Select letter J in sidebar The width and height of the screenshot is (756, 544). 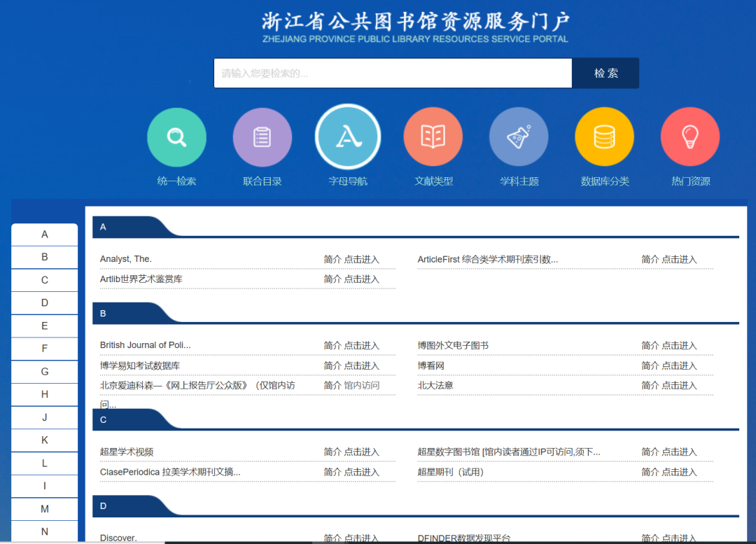(44, 418)
